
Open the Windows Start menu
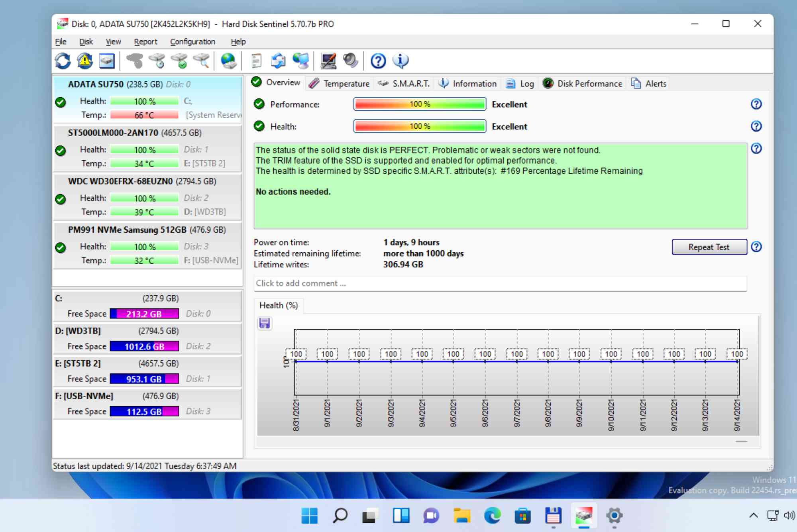(x=310, y=516)
